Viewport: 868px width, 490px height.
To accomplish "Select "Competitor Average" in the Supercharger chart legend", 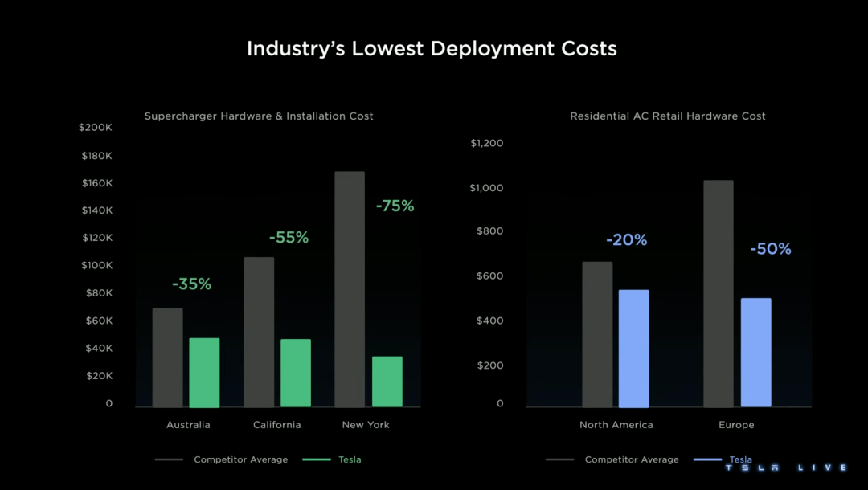I will (x=241, y=459).
